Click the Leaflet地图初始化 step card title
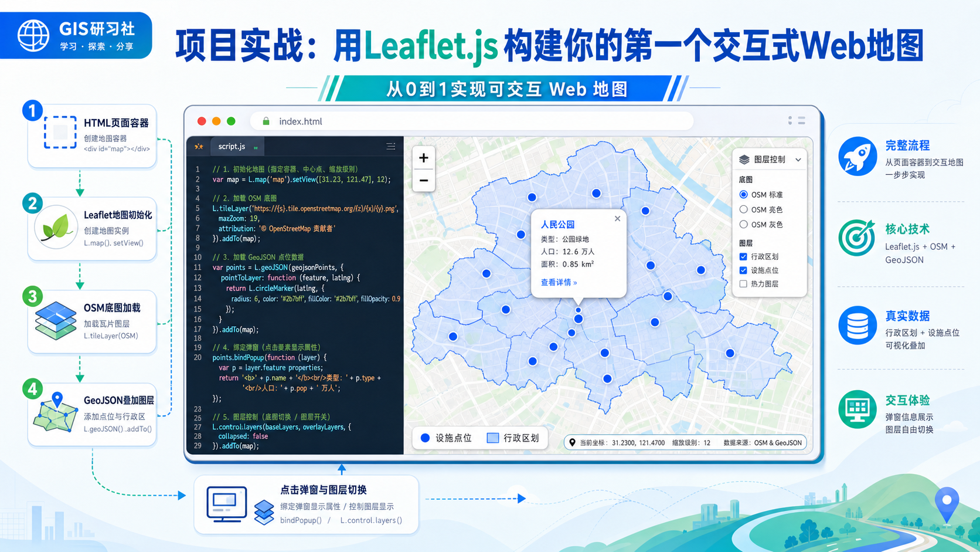Screen dimensions: 980x552 (x=118, y=215)
